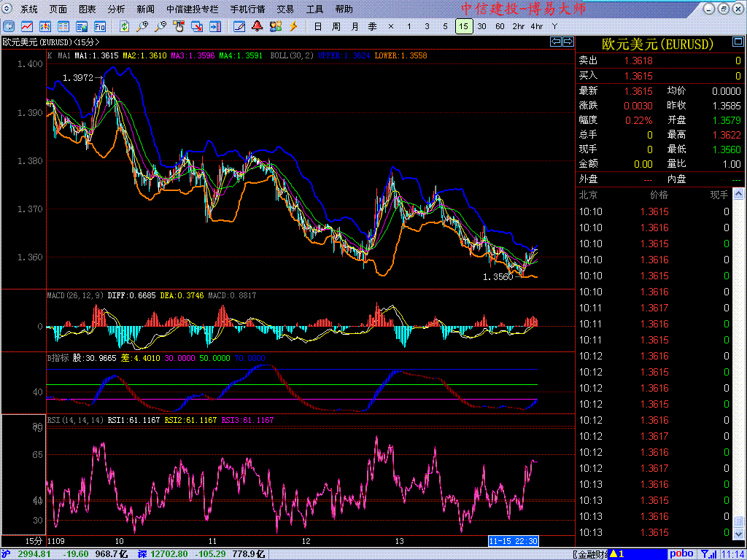Open the red alarm bell alert icon
747x560 pixels.
pyautogui.click(x=257, y=26)
